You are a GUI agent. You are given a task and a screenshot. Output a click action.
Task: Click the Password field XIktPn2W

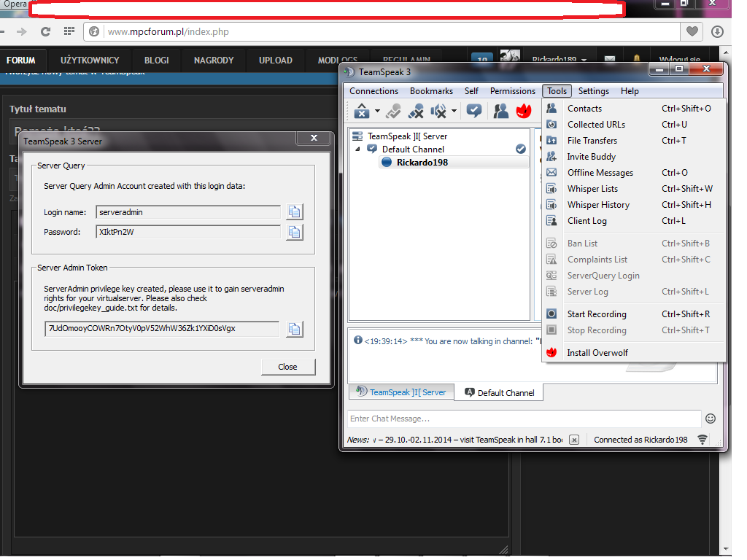pyautogui.click(x=188, y=233)
